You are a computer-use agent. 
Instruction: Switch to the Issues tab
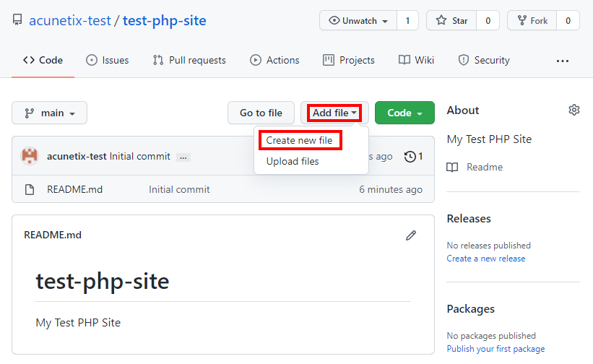coord(108,60)
